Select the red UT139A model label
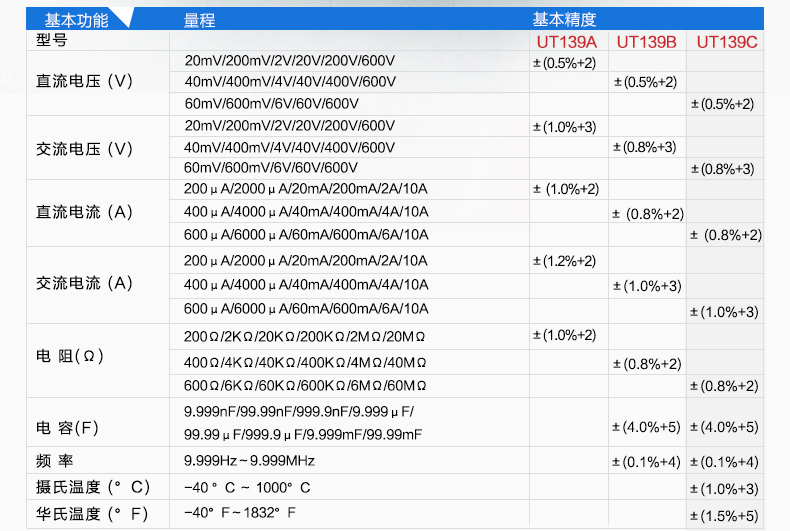Screen dimensions: 790x531 pos(566,41)
